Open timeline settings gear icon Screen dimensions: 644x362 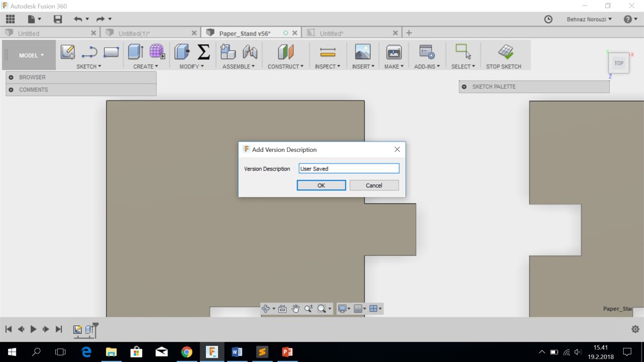point(635,329)
